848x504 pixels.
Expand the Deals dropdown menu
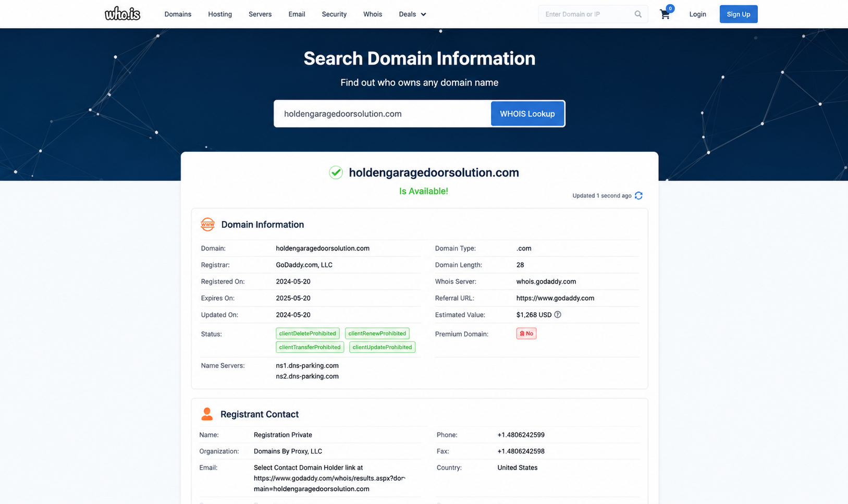[412, 14]
